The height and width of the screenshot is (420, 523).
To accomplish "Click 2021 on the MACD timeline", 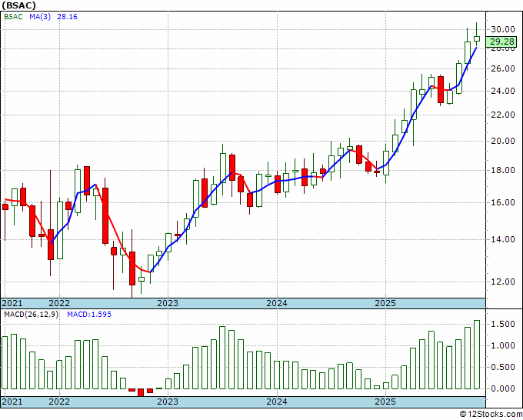I will tap(12, 402).
